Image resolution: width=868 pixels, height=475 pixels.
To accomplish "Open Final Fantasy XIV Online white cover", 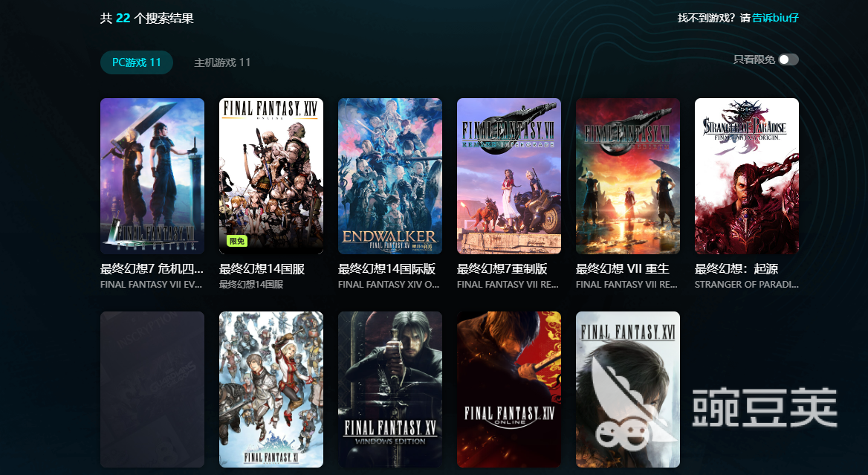I will pos(271,176).
